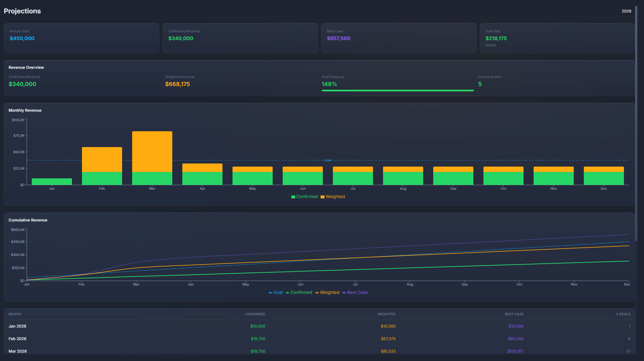Click the Contracts Won value of 5
The image size is (644, 361).
point(480,84)
